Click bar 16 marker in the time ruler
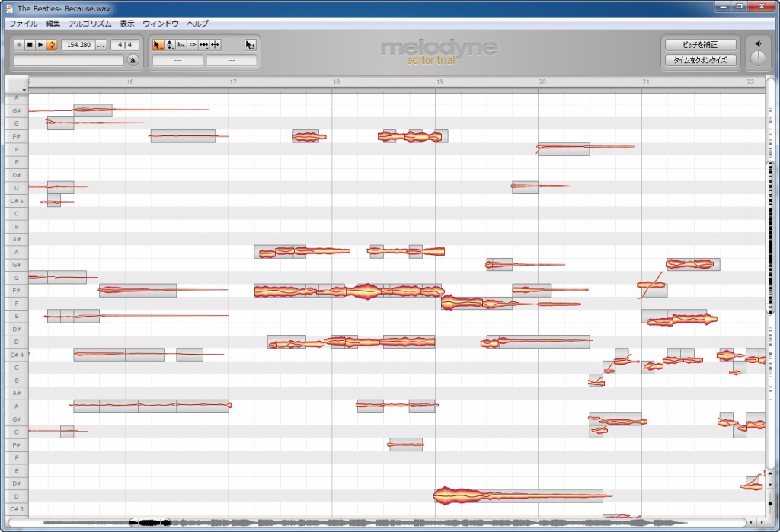This screenshot has width=780, height=532. (x=129, y=82)
